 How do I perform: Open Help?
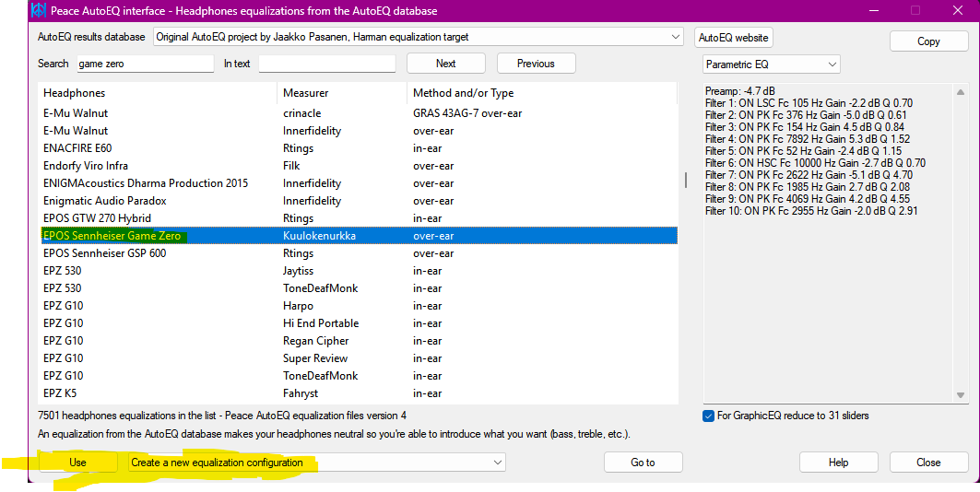[x=839, y=463]
